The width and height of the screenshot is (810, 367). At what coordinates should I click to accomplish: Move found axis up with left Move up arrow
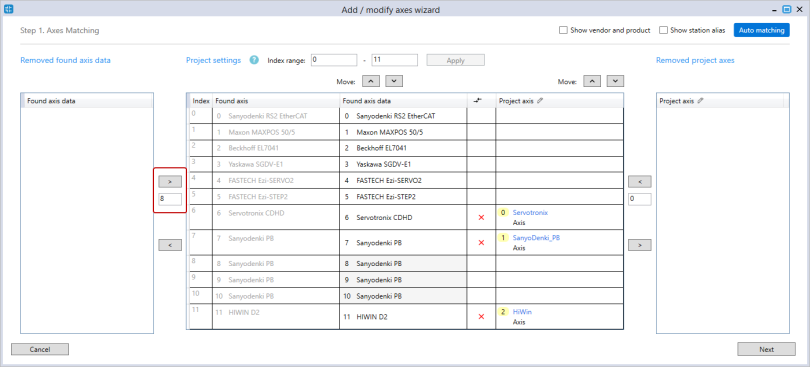point(371,81)
